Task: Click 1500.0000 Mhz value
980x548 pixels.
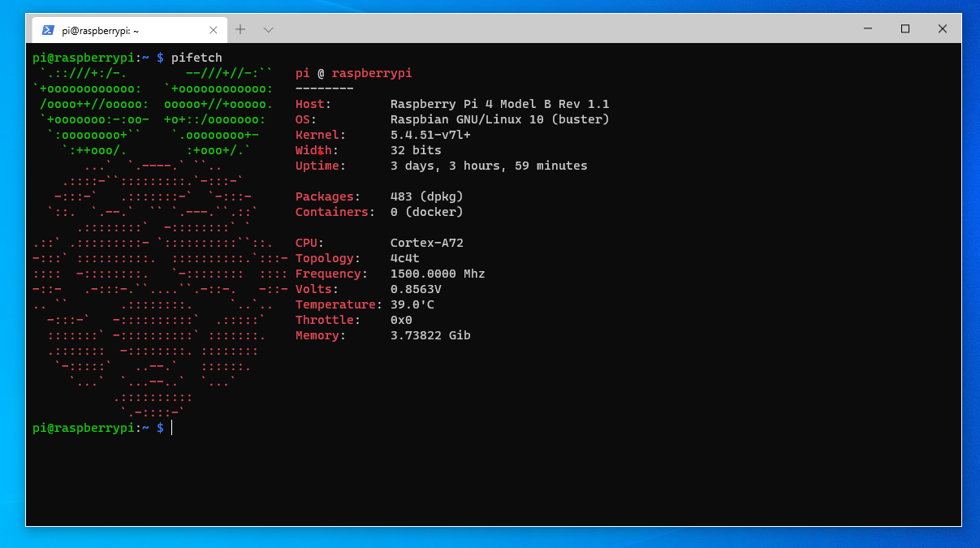Action: (x=438, y=274)
